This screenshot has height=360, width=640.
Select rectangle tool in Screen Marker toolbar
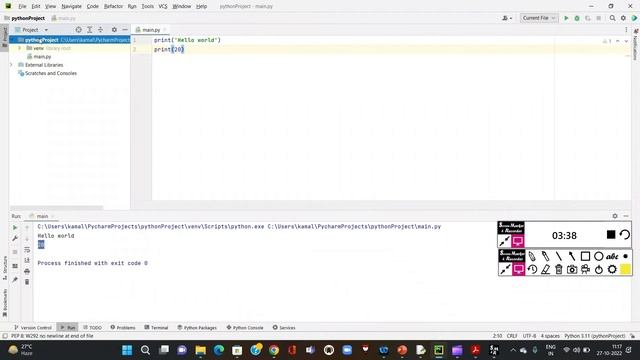tap(585, 256)
